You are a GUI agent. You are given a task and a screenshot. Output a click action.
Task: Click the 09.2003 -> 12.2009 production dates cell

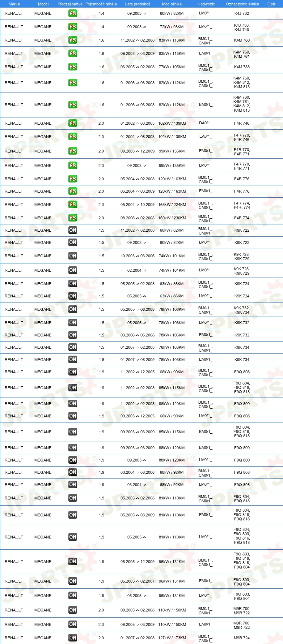tap(138, 151)
